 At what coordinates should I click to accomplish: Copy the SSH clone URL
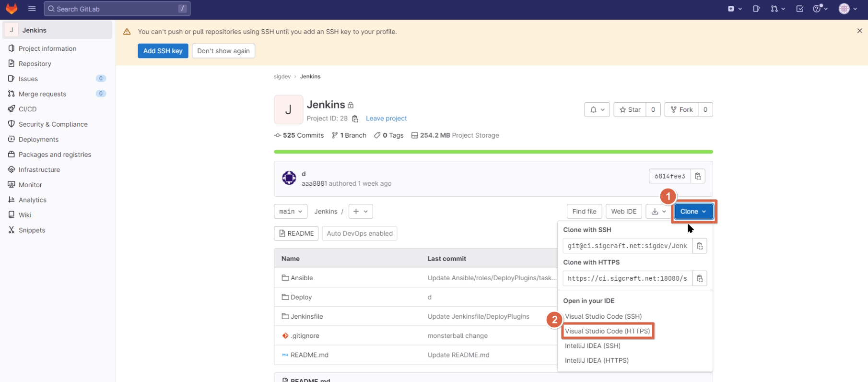click(700, 246)
